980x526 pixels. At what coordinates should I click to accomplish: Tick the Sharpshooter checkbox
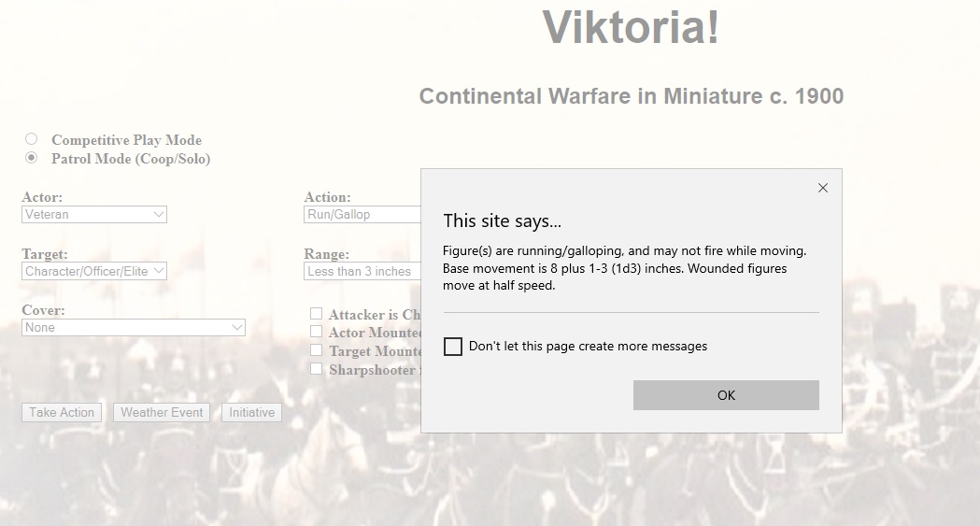click(317, 369)
